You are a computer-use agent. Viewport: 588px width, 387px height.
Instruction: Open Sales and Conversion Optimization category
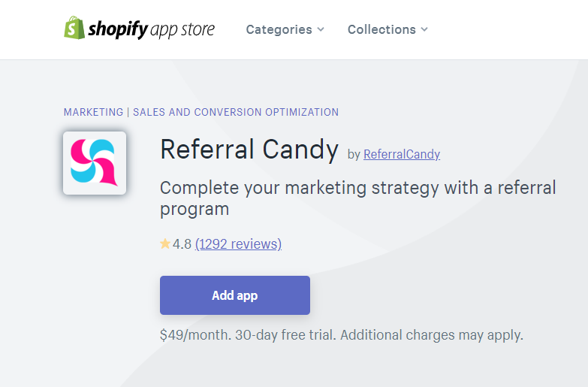coord(236,112)
